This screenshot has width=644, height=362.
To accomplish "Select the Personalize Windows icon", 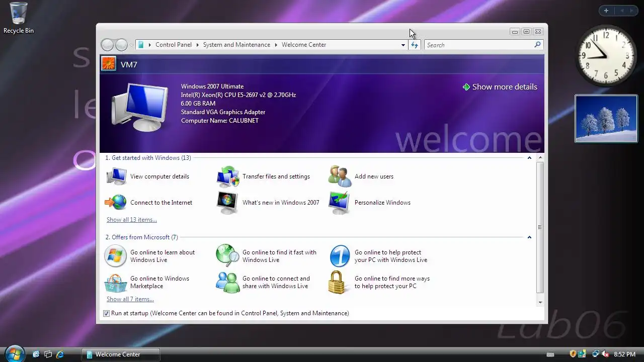I will pyautogui.click(x=339, y=203).
